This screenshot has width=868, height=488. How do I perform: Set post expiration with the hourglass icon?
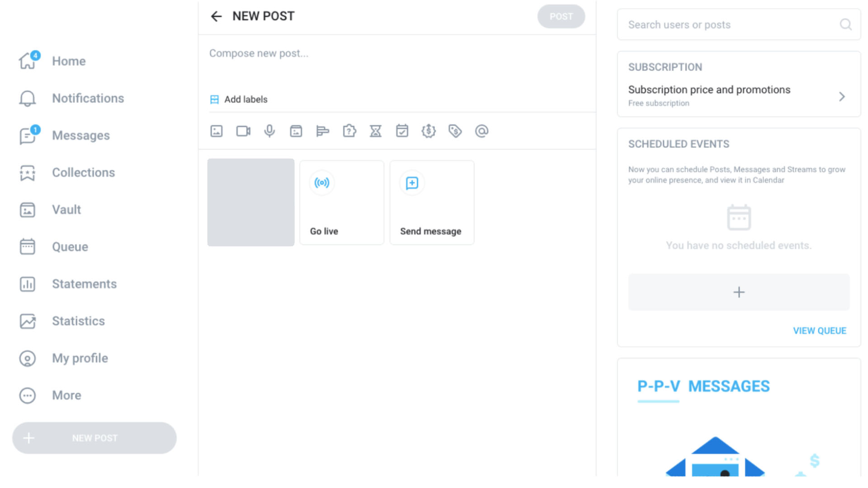376,131
